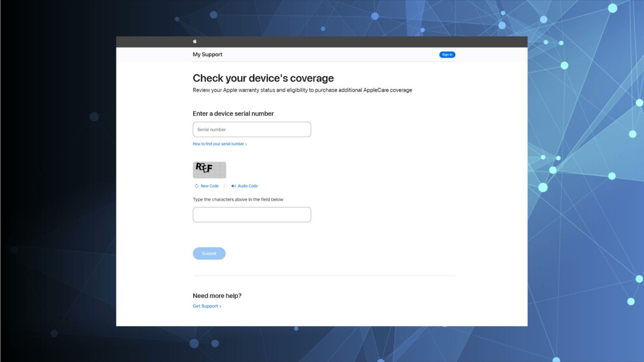Click the Enter a device serial number label
This screenshot has width=644, height=362.
click(x=233, y=114)
